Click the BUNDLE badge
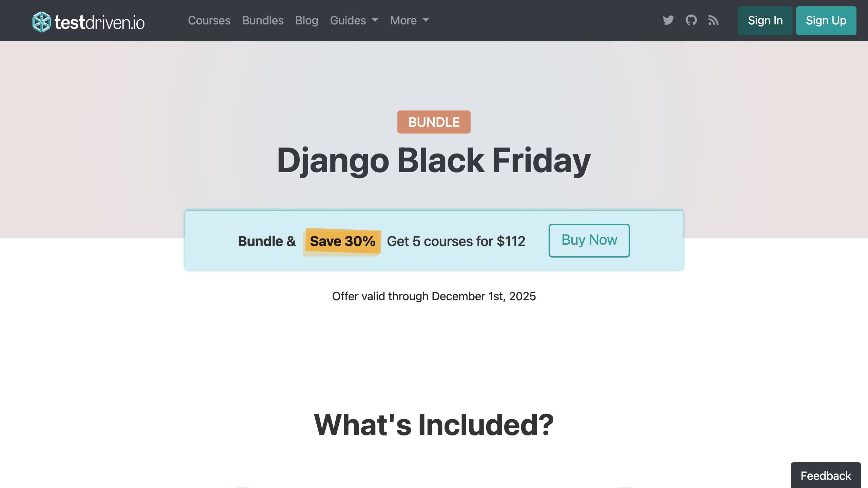868x488 pixels. [x=434, y=122]
